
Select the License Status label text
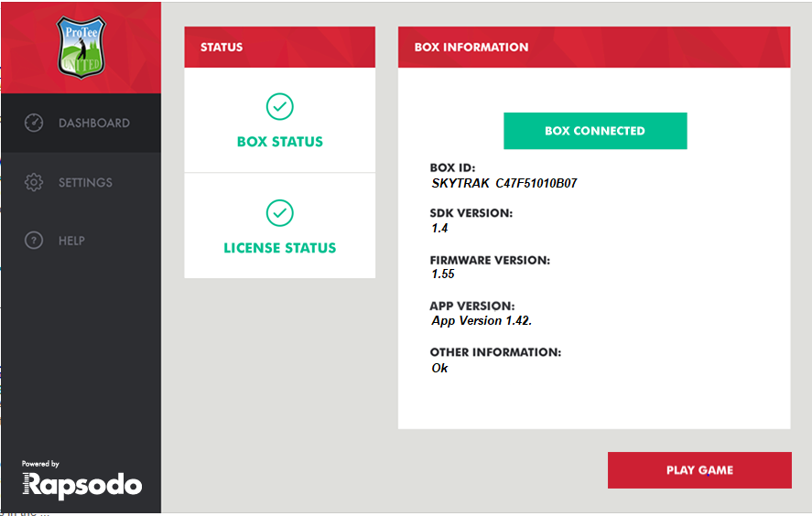click(x=280, y=248)
